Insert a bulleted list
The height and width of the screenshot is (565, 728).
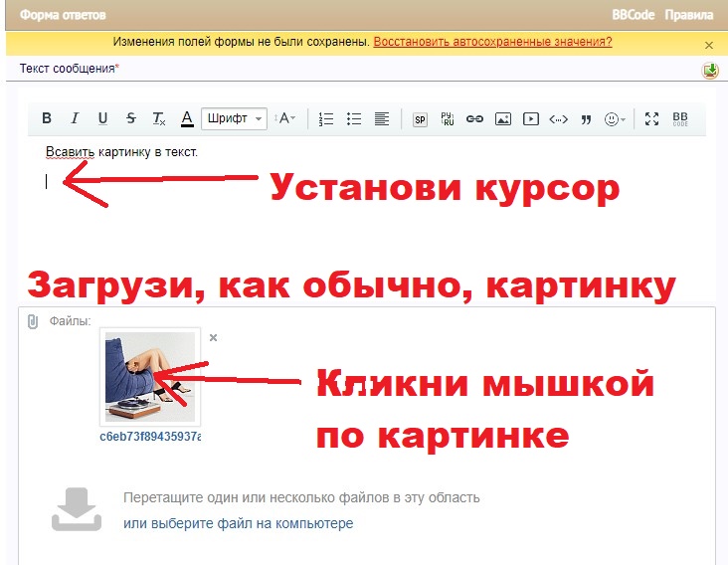click(x=353, y=118)
